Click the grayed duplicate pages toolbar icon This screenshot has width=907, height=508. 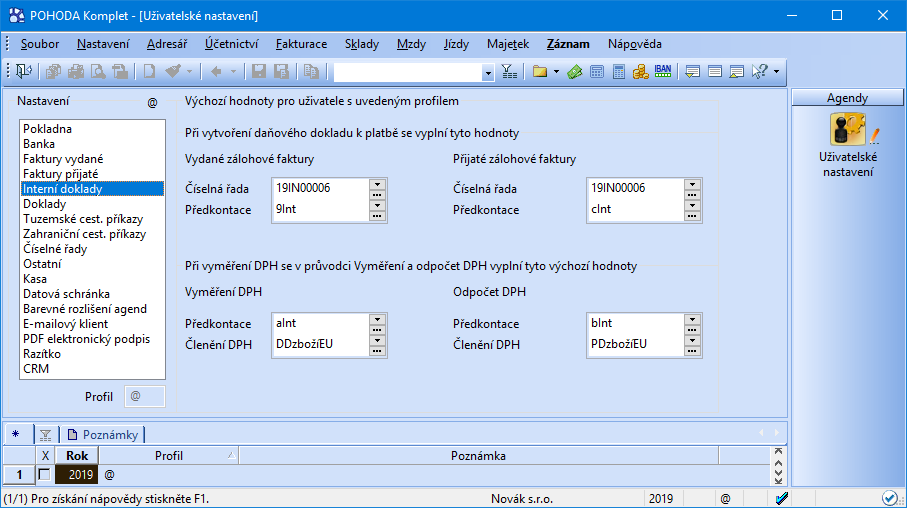click(311, 72)
